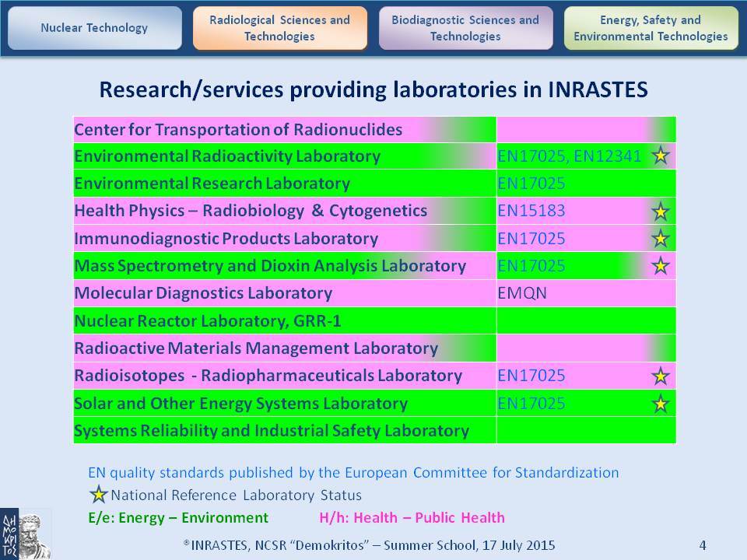Image resolution: width=747 pixels, height=560 pixels.
Task: Click EN17025 in Environmental Research Laboratory row
Action: click(531, 184)
